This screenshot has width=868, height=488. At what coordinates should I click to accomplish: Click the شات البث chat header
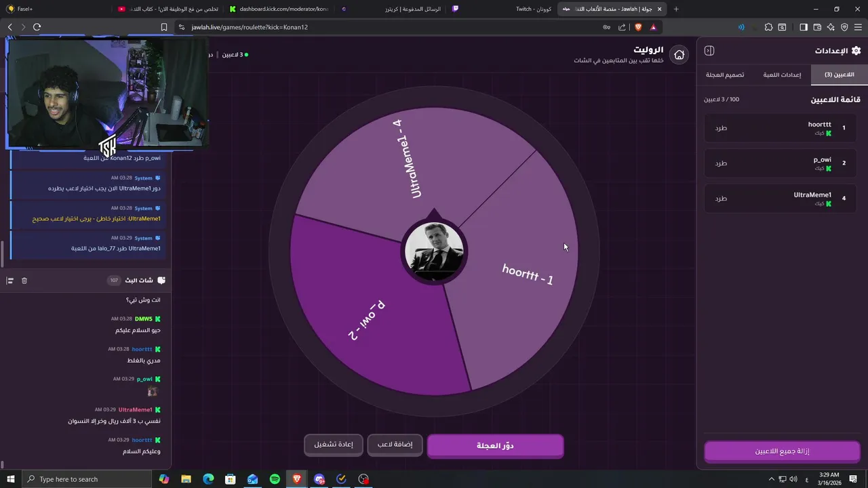tap(139, 280)
